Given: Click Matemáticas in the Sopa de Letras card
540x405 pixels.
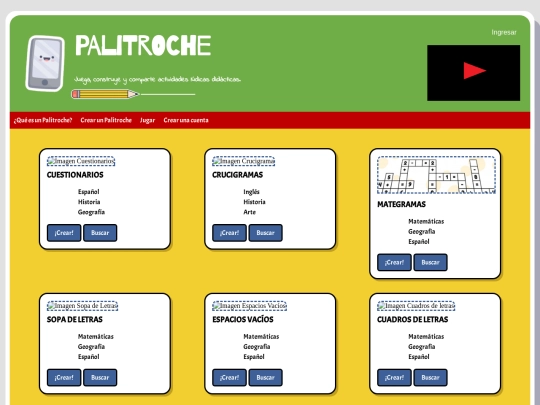Looking at the screenshot, I should point(95,336).
